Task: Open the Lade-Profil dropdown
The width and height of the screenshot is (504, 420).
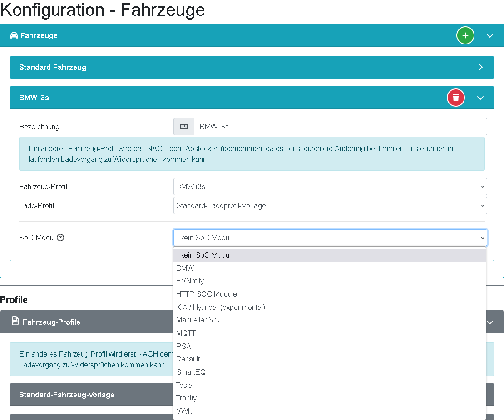Action: (330, 205)
